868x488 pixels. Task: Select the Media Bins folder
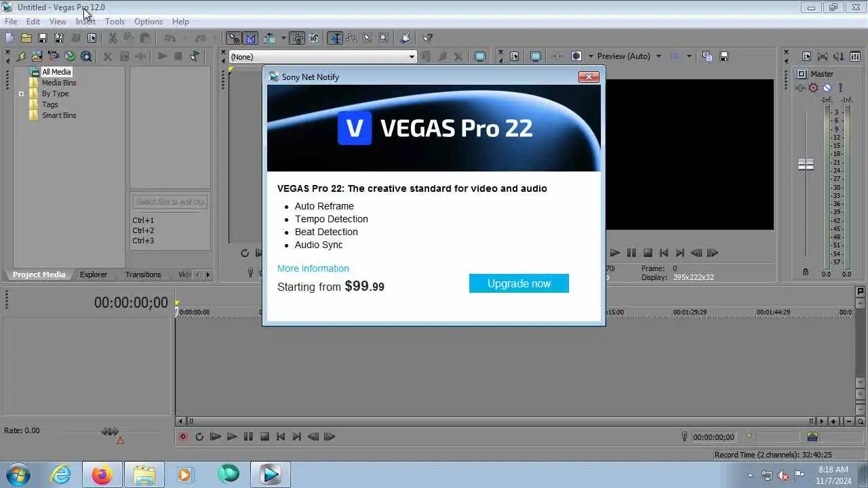[59, 83]
